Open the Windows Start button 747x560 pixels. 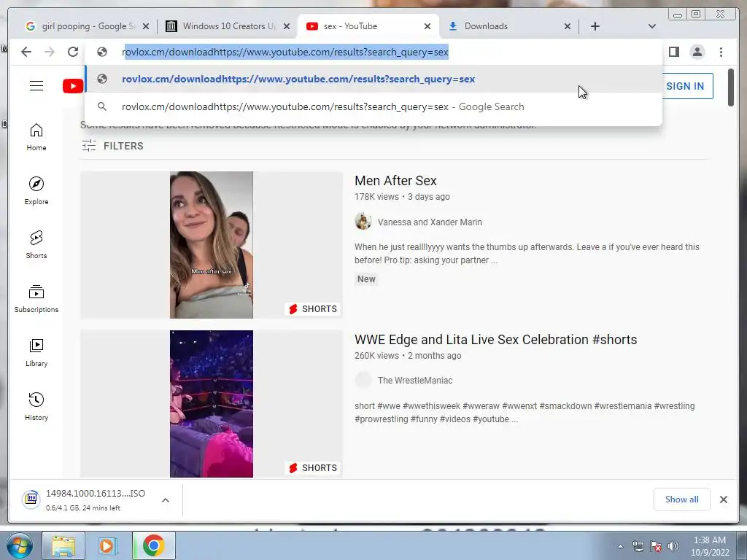click(x=18, y=545)
